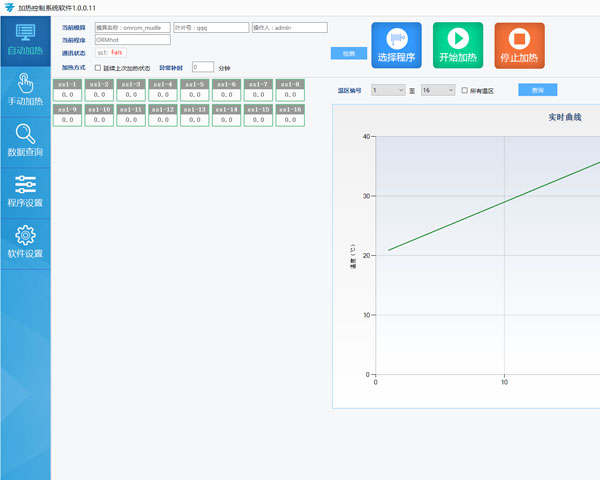Open 软件设置 software settings
600x480 pixels.
pos(25,242)
